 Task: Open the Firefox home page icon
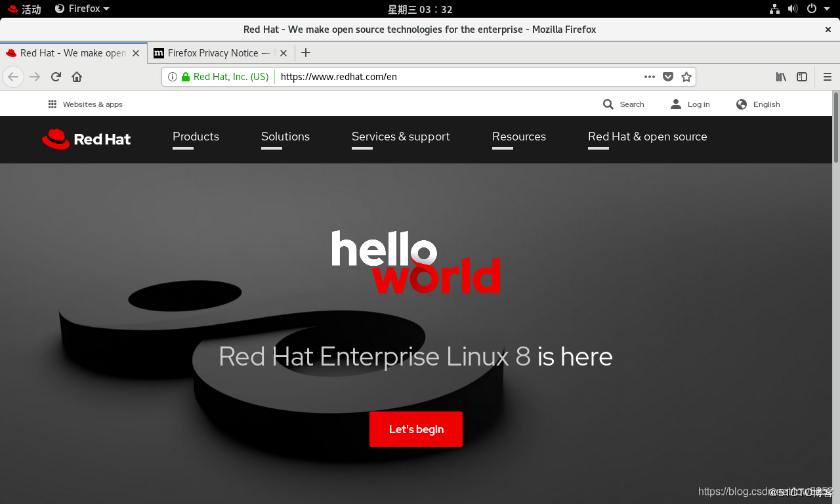coord(77,77)
